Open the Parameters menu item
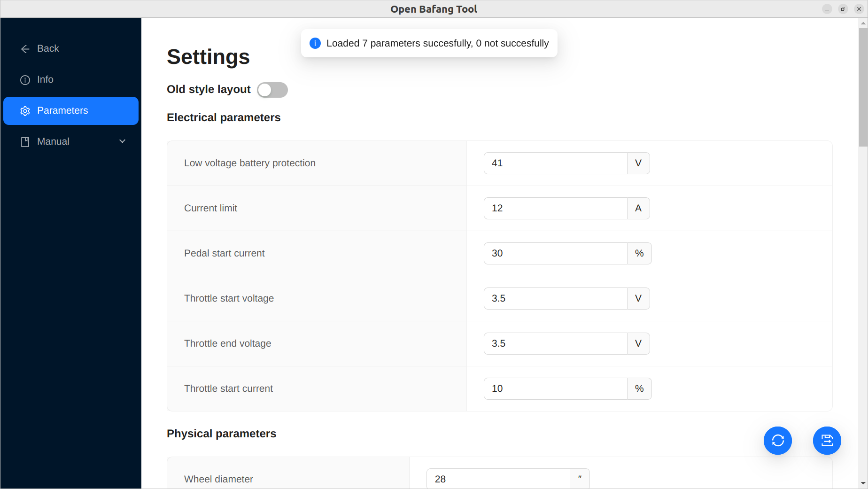The image size is (868, 489). coord(71,111)
